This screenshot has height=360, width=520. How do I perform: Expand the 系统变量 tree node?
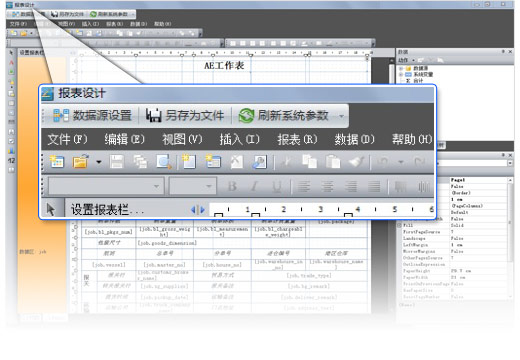click(x=401, y=75)
